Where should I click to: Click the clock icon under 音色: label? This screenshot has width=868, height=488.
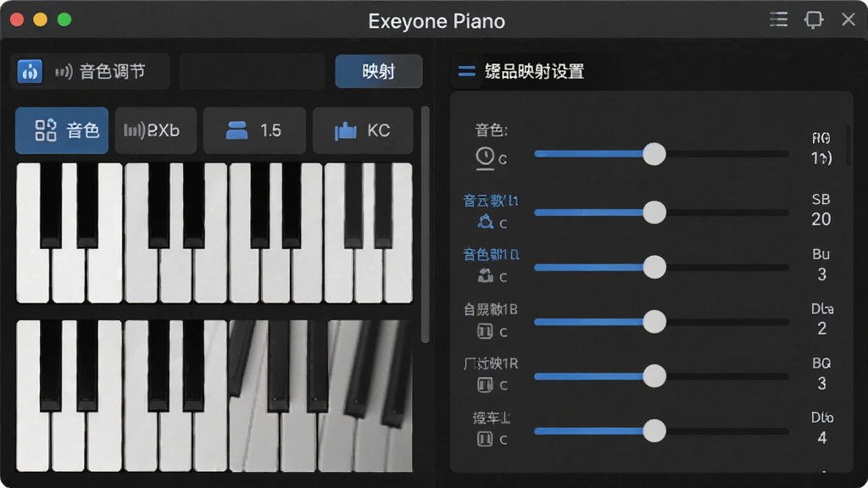tap(485, 158)
